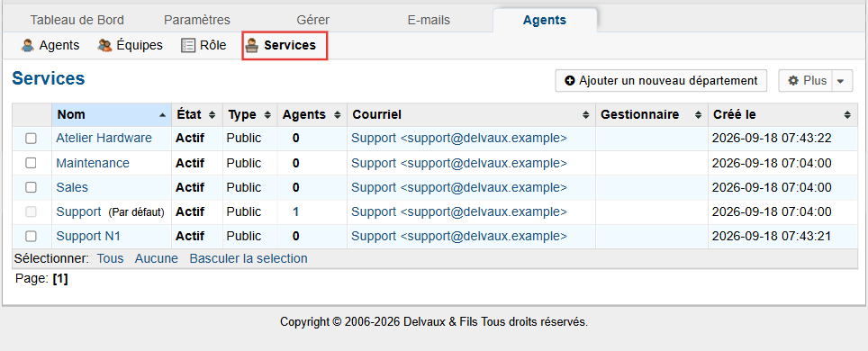Image resolution: width=868 pixels, height=351 pixels.
Task: Click the Services page heading
Action: click(48, 78)
